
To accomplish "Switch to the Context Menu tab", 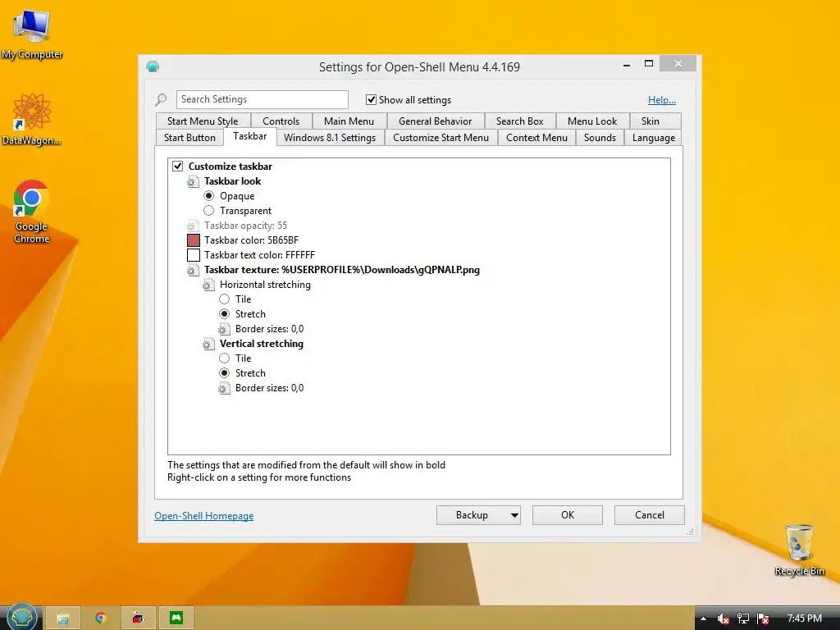I will click(536, 138).
